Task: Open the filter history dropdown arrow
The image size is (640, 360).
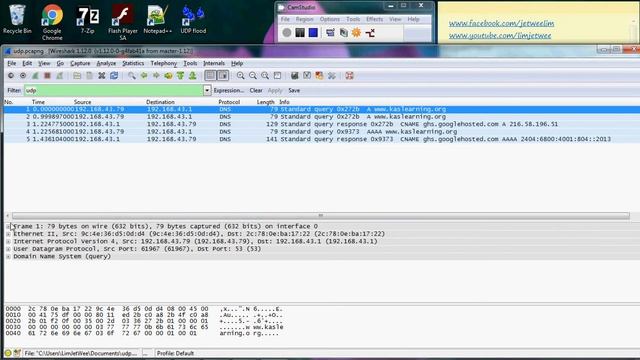Action: (207, 90)
